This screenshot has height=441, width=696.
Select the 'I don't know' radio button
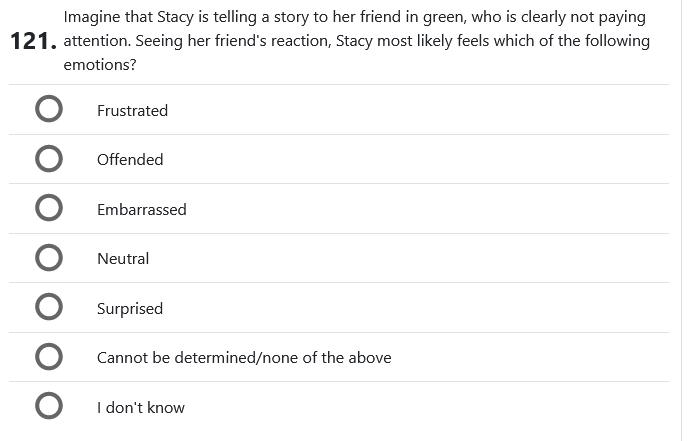tap(49, 407)
